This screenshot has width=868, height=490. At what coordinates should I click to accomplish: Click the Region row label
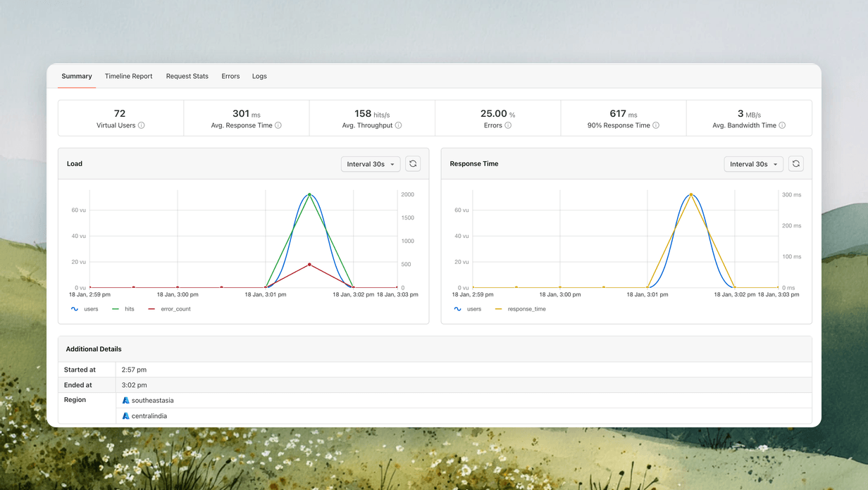pos(75,400)
